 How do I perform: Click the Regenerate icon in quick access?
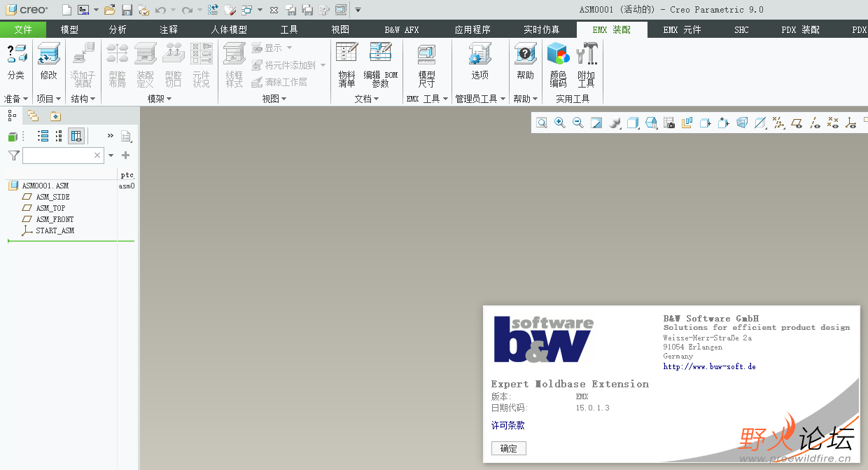click(x=213, y=10)
